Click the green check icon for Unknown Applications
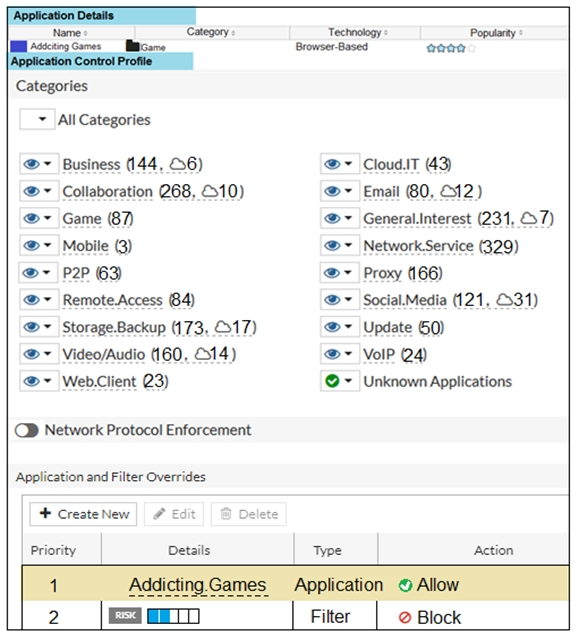Image resolution: width=579 pixels, height=637 pixels. pyautogui.click(x=332, y=381)
